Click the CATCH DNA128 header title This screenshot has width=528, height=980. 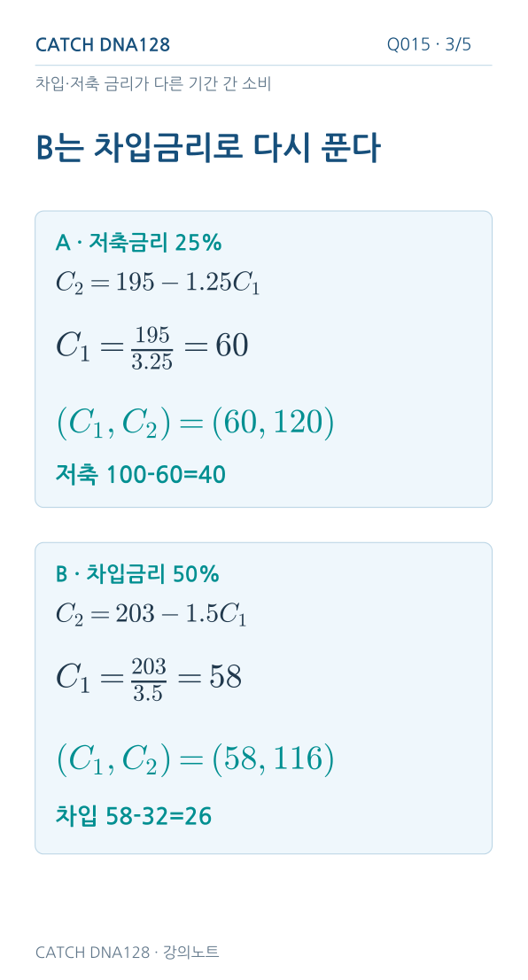(103, 45)
